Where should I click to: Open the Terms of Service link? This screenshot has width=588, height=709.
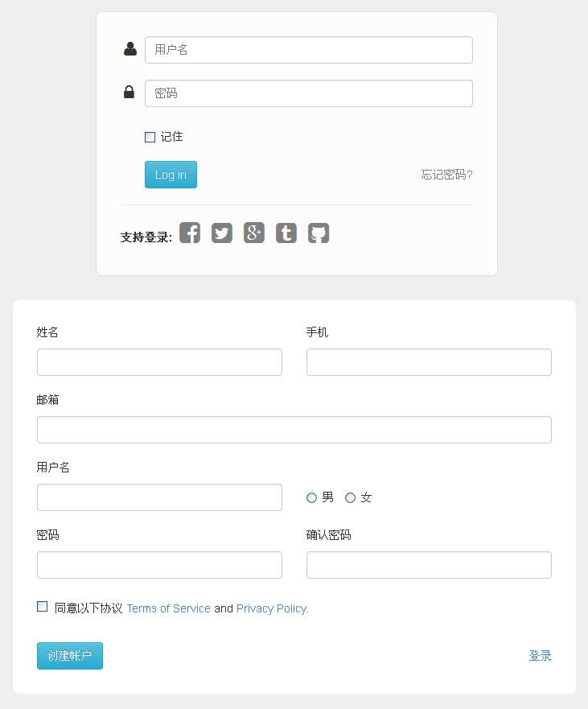click(168, 608)
